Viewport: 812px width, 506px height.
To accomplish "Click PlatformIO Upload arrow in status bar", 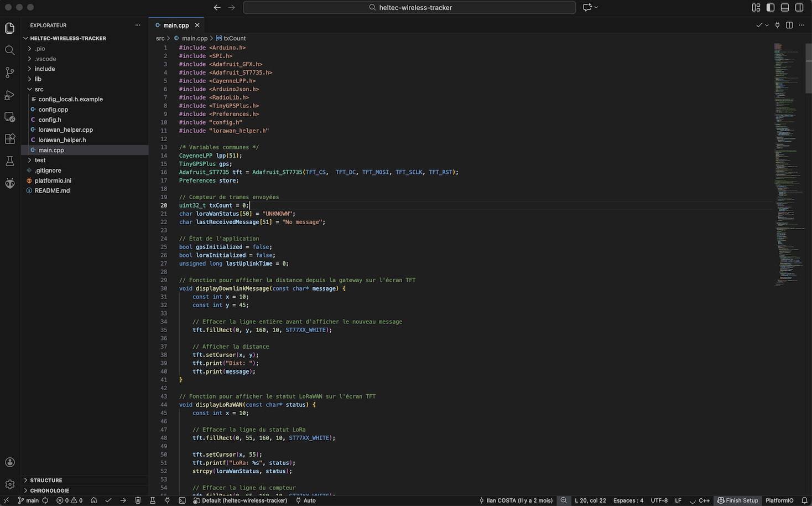I will [123, 500].
